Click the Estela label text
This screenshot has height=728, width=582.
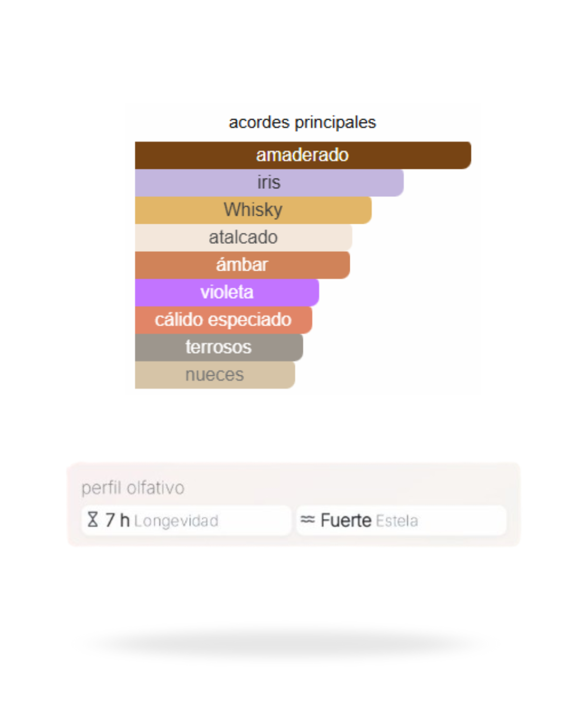click(x=397, y=521)
